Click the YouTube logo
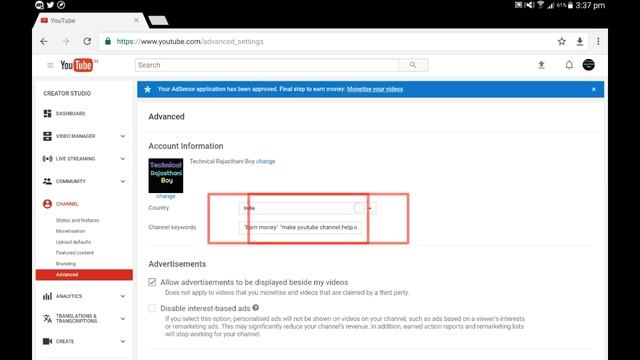Image resolution: width=640 pixels, height=360 pixels. pyautogui.click(x=77, y=65)
